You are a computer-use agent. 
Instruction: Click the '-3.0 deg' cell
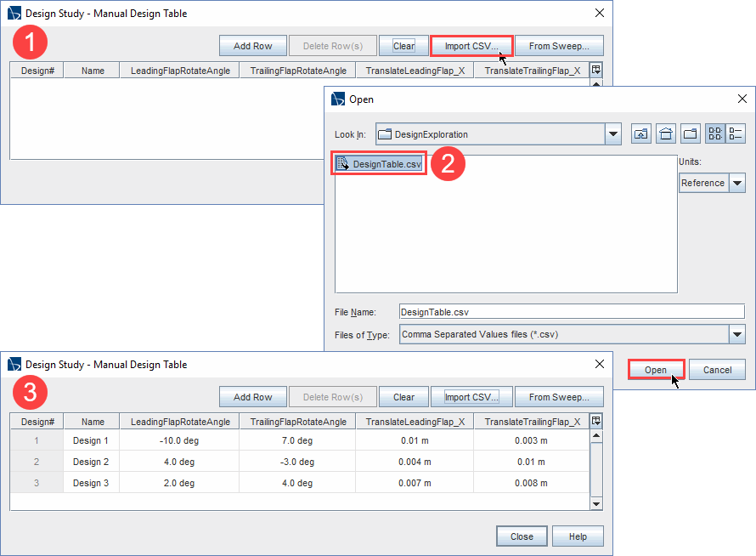click(x=297, y=462)
